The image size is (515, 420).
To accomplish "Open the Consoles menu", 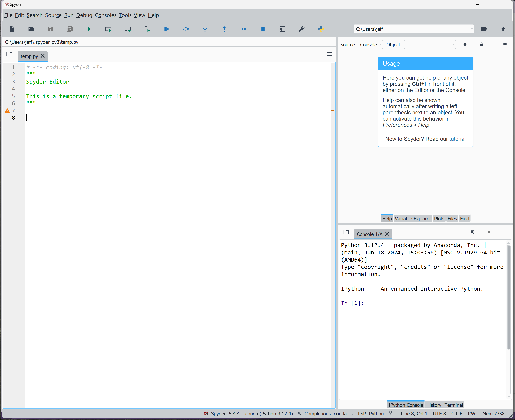I will click(x=106, y=15).
